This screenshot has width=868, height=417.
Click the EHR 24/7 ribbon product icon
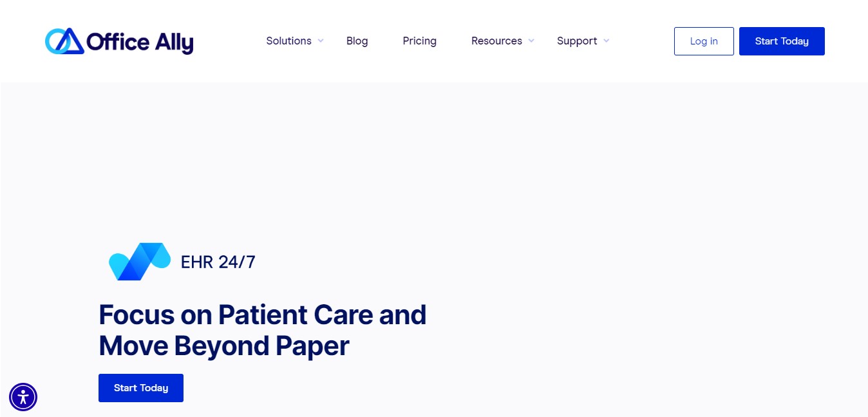click(140, 262)
